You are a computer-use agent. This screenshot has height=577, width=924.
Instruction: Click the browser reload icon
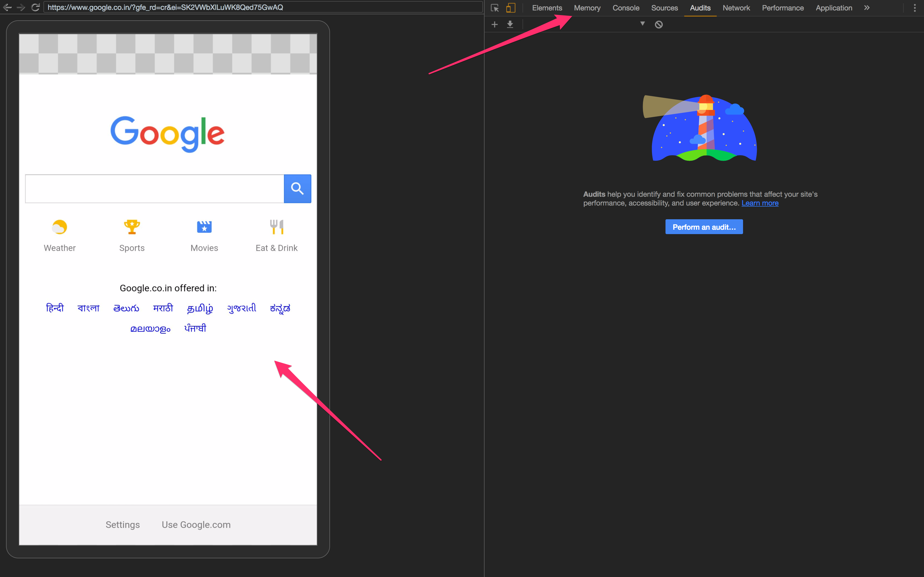(x=35, y=7)
